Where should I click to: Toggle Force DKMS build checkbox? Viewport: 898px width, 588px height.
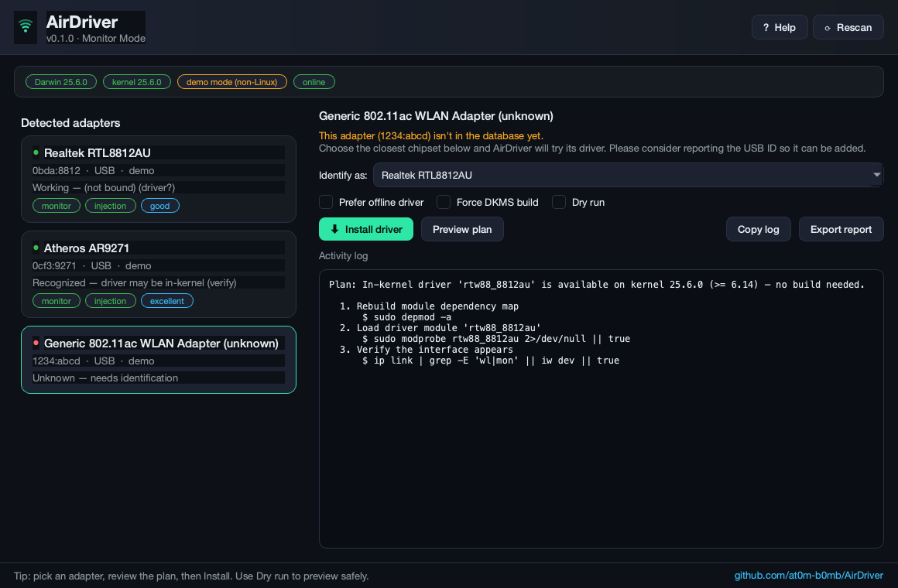coord(444,202)
